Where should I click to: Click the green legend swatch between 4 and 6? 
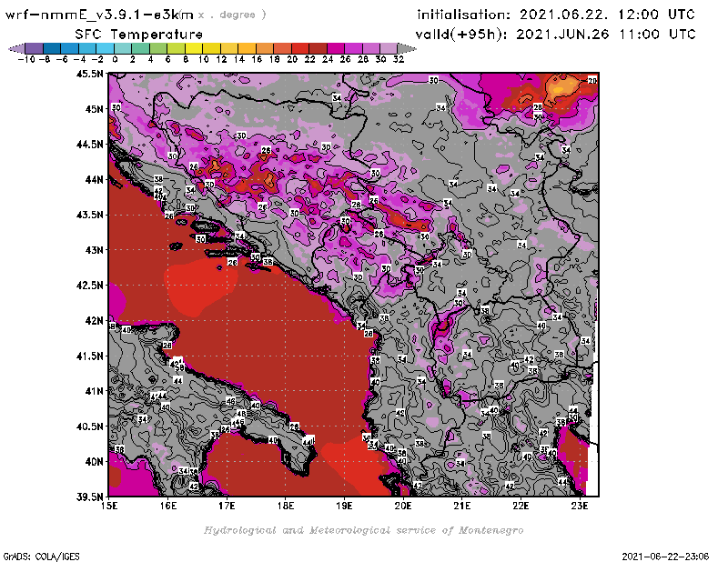click(158, 48)
